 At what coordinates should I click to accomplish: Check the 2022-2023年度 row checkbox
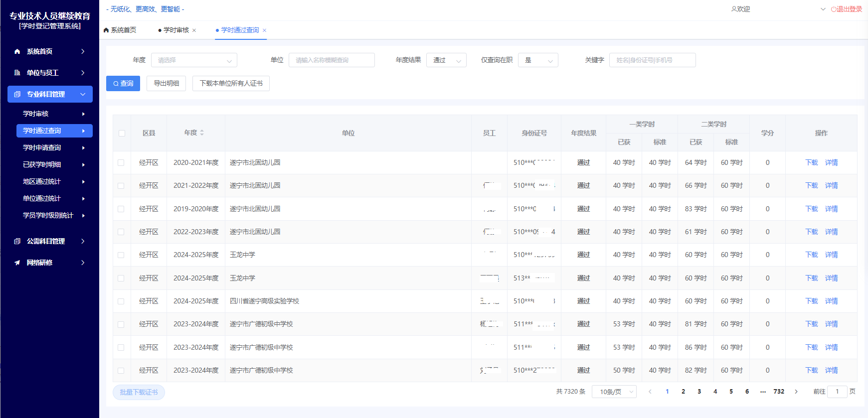121,232
